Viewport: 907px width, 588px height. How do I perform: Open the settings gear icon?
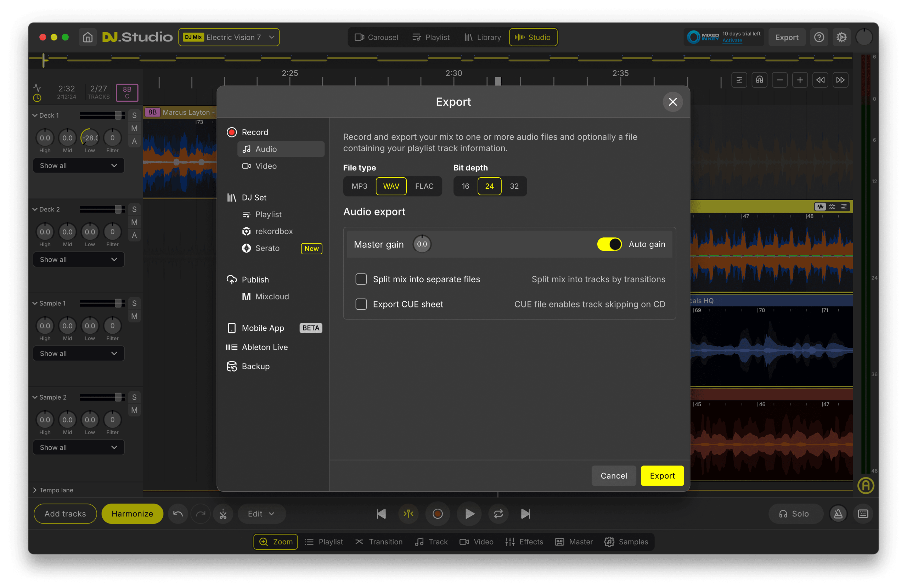(841, 37)
